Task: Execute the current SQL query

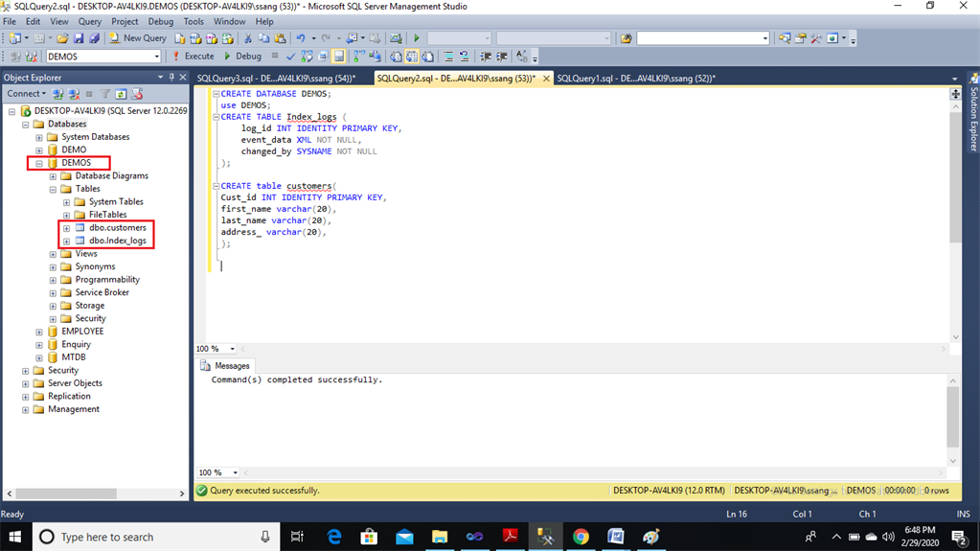Action: pos(194,57)
